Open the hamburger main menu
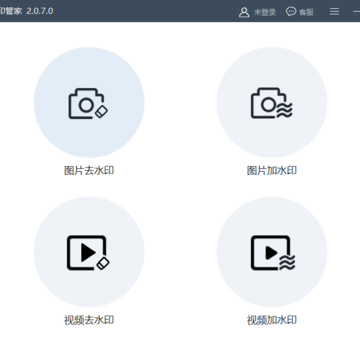360x360 pixels. click(x=334, y=12)
